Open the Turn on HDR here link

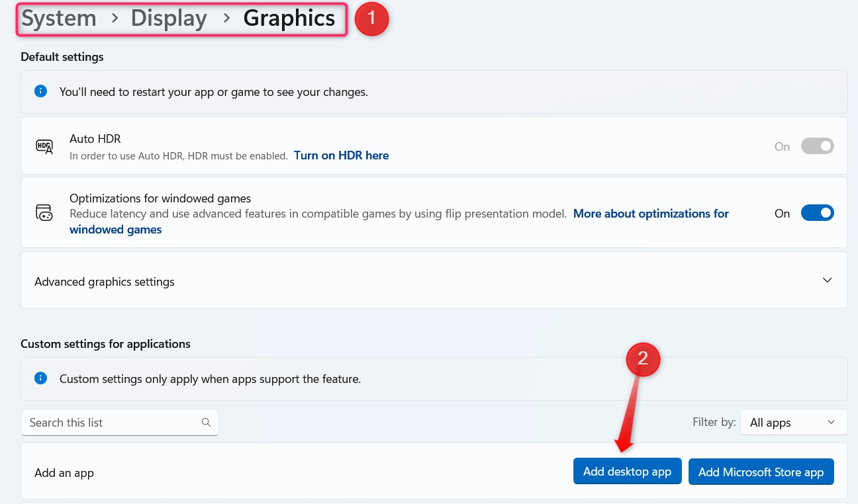tap(341, 155)
